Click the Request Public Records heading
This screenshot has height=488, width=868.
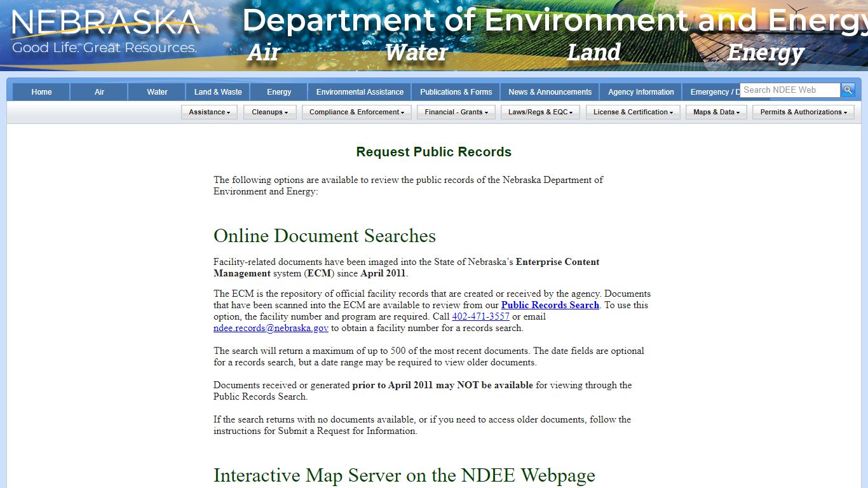pyautogui.click(x=434, y=152)
